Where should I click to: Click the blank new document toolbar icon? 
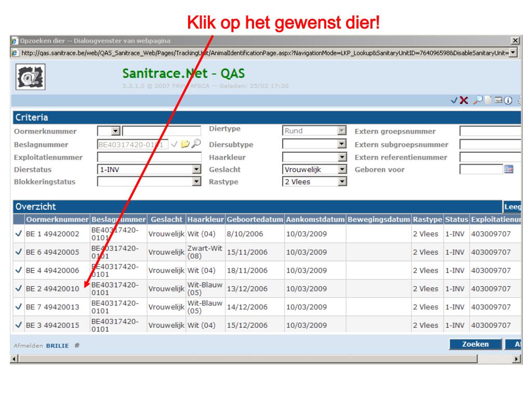click(x=488, y=100)
